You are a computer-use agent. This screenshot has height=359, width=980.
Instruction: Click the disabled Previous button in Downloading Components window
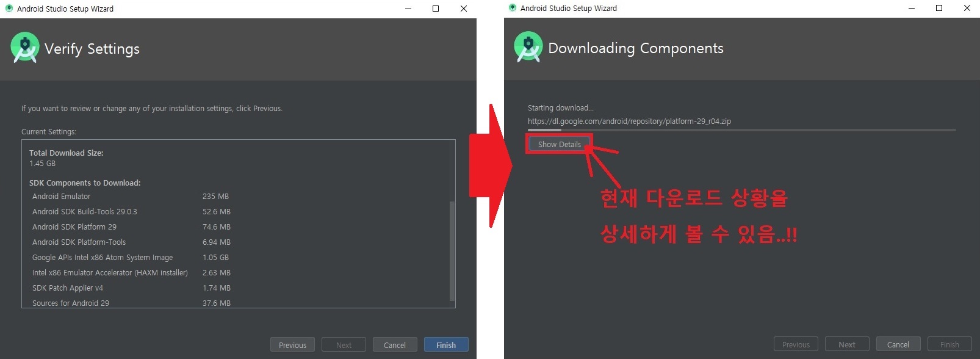pyautogui.click(x=796, y=344)
